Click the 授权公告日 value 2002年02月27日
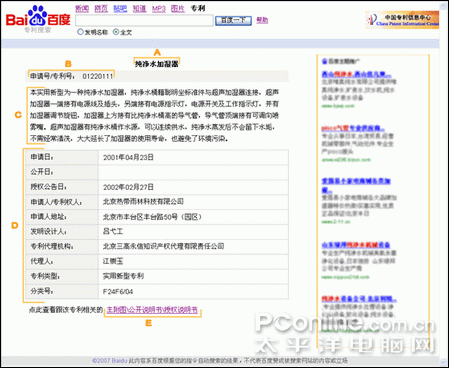 click(128, 187)
